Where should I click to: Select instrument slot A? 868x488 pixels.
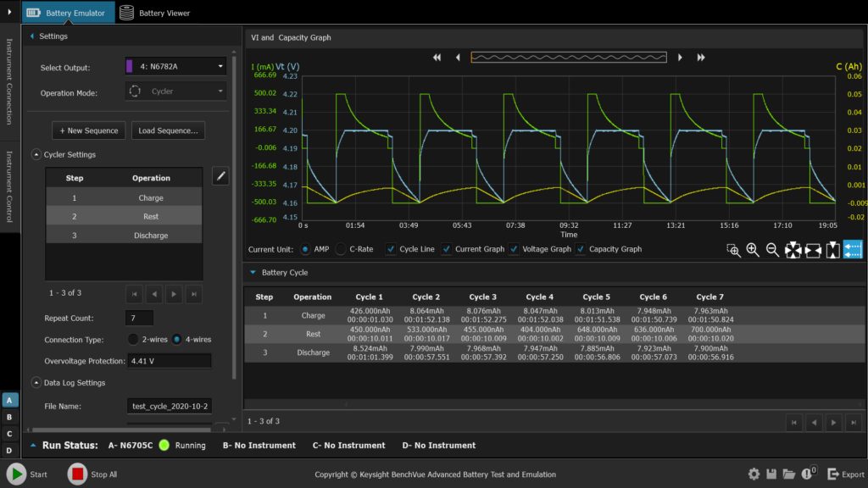(9, 400)
